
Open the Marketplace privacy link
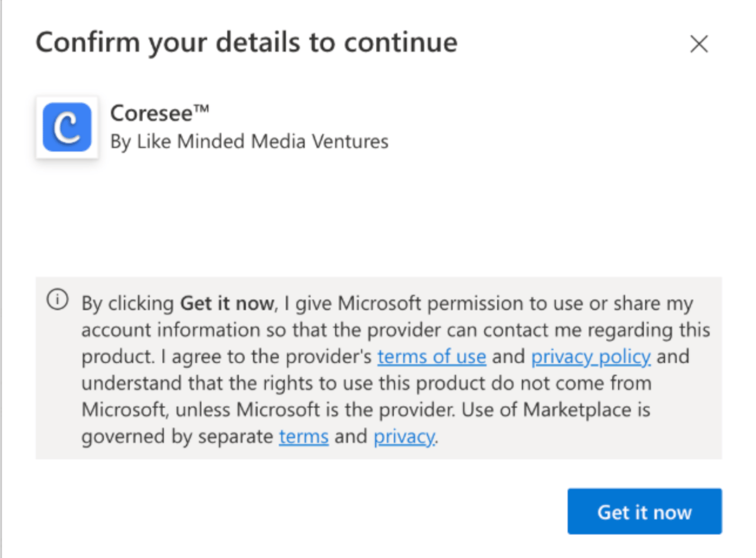(405, 436)
